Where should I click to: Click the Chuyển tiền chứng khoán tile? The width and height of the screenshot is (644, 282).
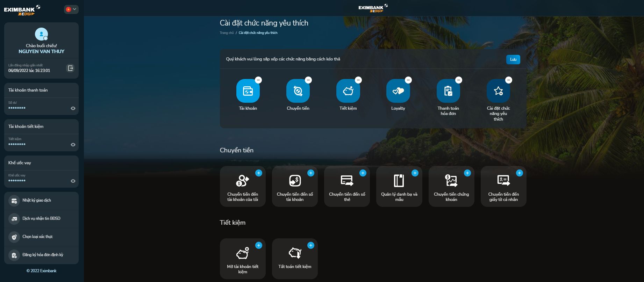(451, 187)
